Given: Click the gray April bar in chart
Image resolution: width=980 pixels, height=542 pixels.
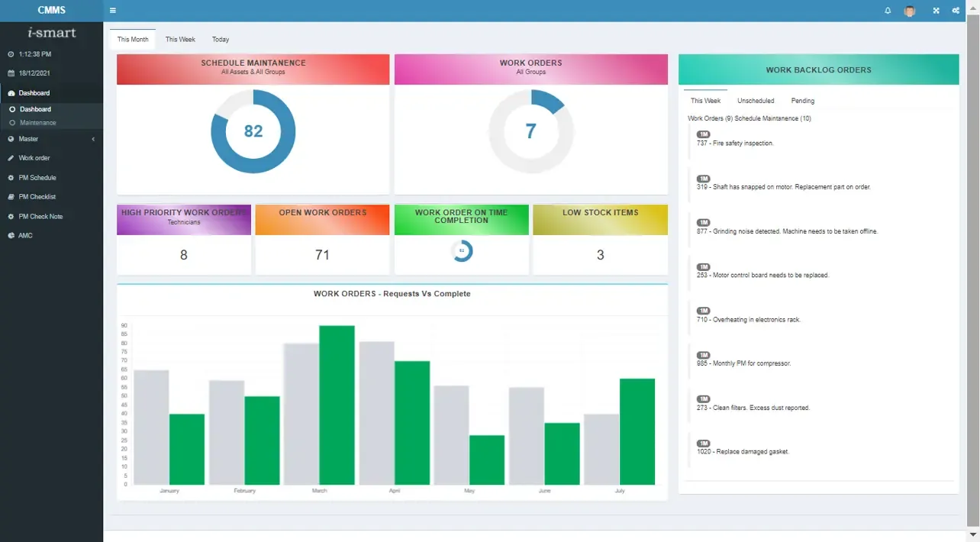Looking at the screenshot, I should (x=376, y=413).
